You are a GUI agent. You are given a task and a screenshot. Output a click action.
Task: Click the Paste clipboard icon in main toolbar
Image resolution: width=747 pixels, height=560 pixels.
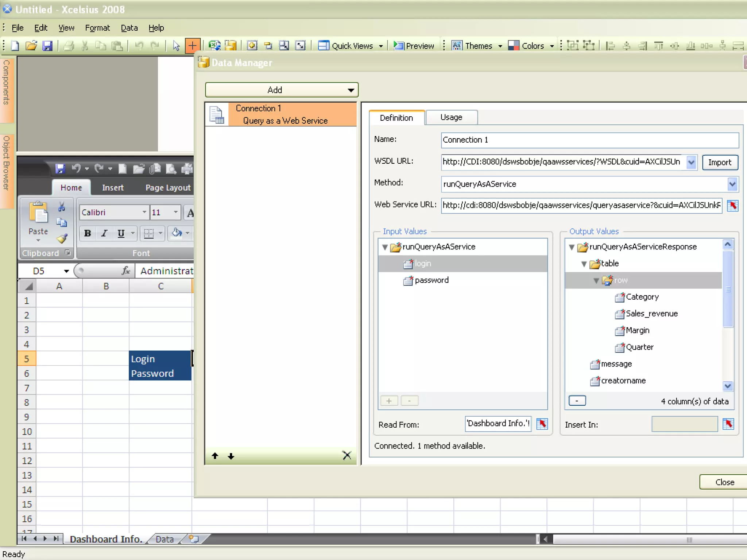(x=117, y=46)
